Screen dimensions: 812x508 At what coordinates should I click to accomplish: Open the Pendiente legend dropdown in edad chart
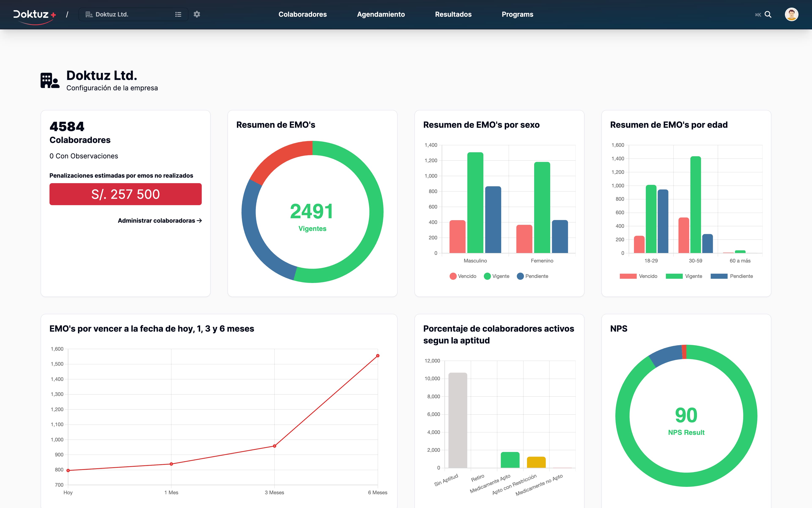click(732, 276)
